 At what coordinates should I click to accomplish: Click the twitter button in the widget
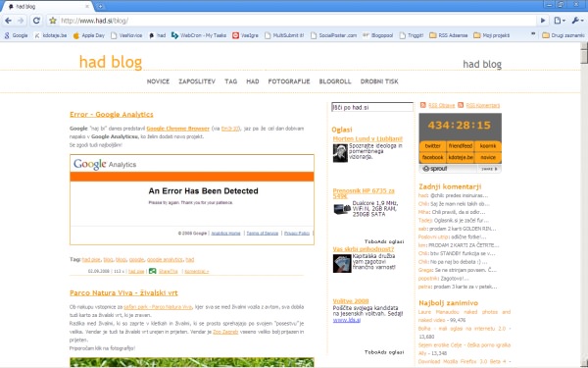(432, 145)
